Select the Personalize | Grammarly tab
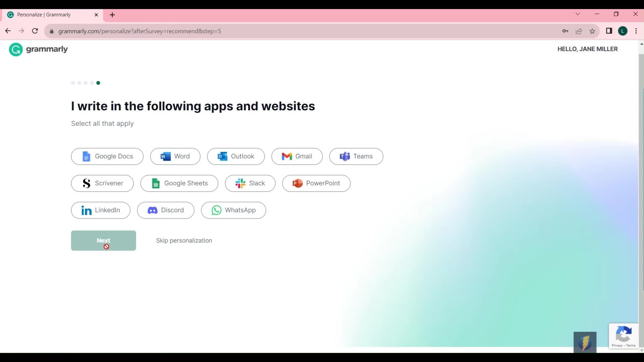Screen dimensions: 644x362 (x=53, y=15)
